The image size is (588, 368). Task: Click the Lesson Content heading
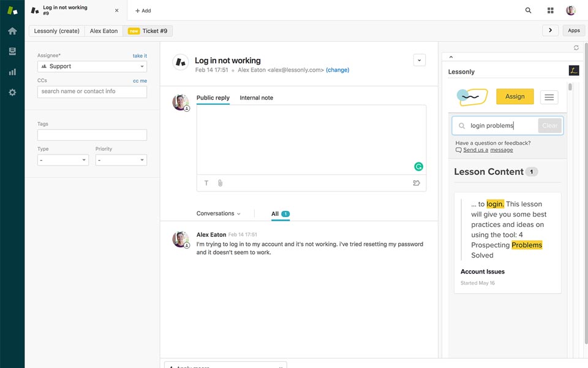pos(489,172)
